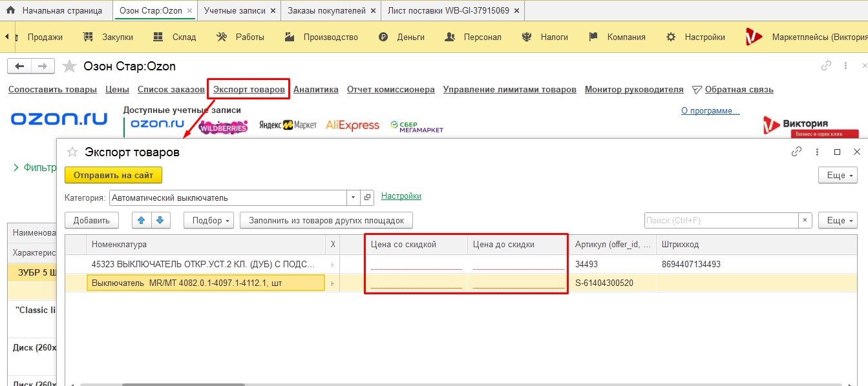The image size is (868, 386).
Task: Add Озон Стар:Ozon page to favorites
Action: point(69,66)
